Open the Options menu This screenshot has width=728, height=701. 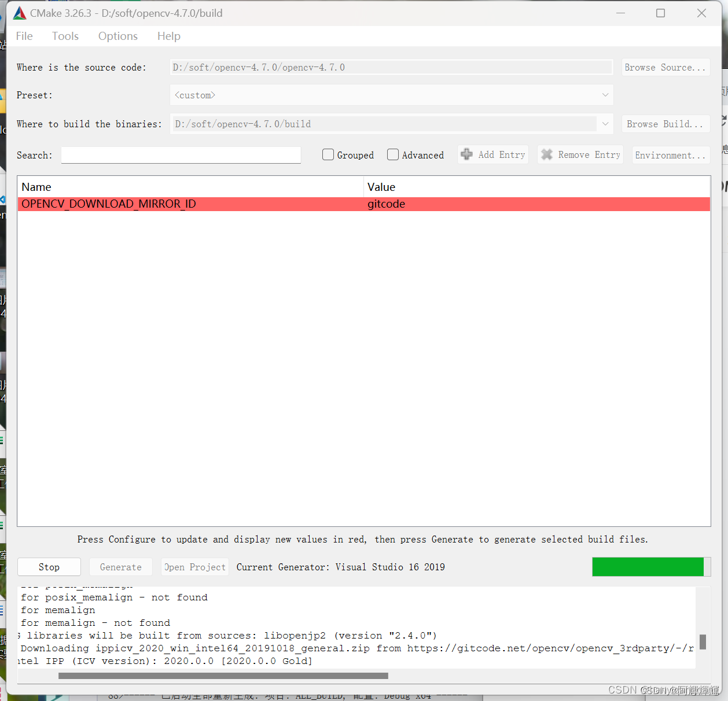[117, 36]
